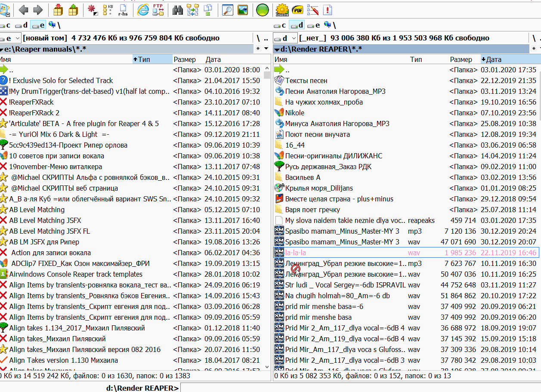Switch left panel to drive d
The image size is (541, 392).
pyautogui.click(x=22, y=25)
